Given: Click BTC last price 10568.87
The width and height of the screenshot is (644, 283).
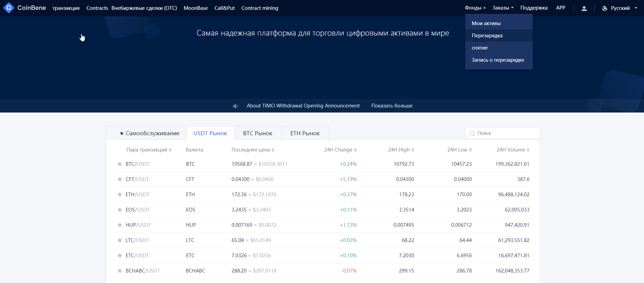Looking at the screenshot, I should (242, 164).
